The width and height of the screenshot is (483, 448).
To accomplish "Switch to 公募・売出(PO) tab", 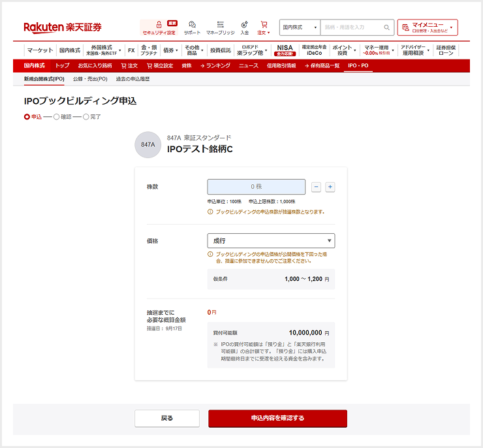I will coord(90,79).
